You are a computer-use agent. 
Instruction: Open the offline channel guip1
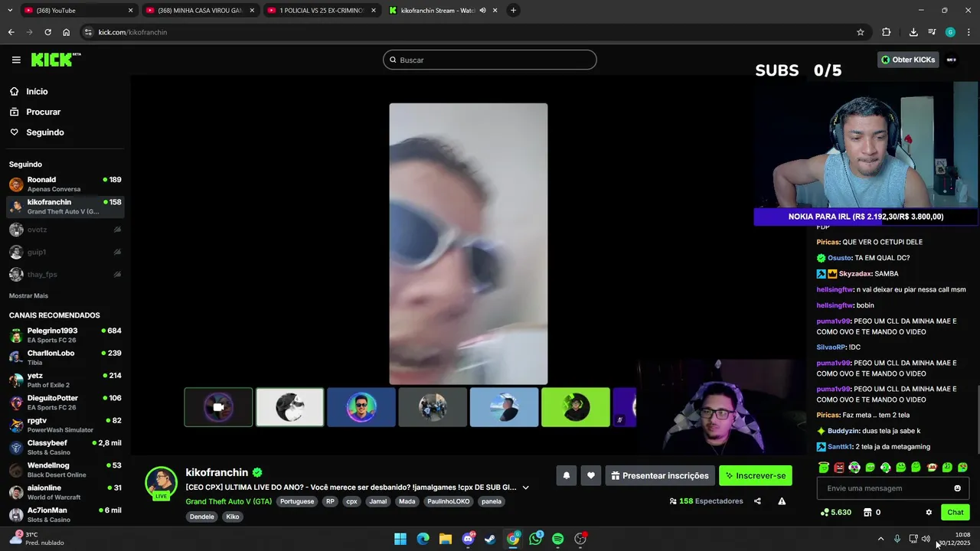(65, 252)
